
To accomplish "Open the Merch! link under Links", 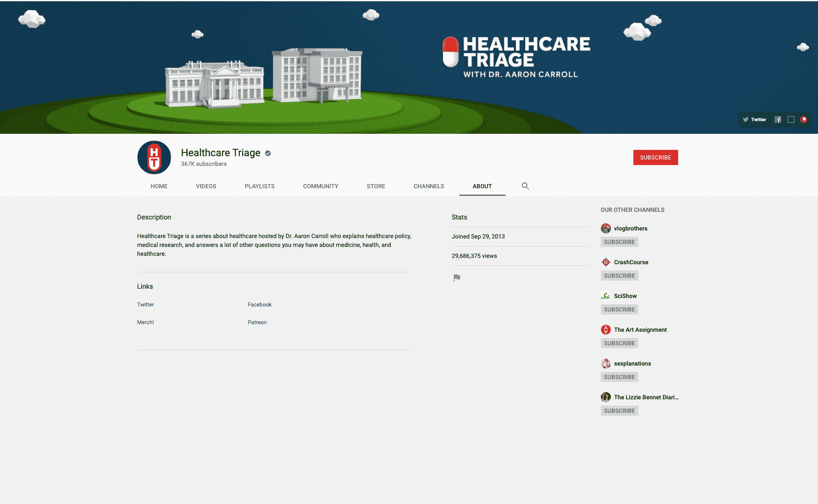I will (145, 322).
